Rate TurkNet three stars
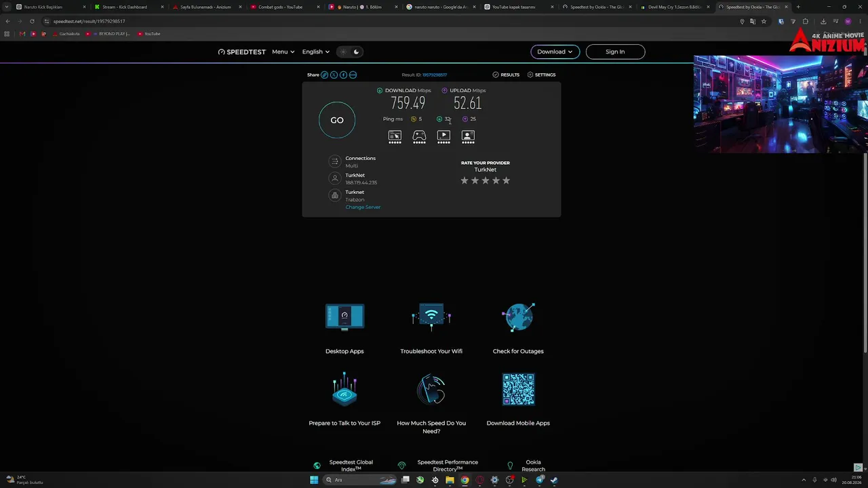 (x=486, y=180)
